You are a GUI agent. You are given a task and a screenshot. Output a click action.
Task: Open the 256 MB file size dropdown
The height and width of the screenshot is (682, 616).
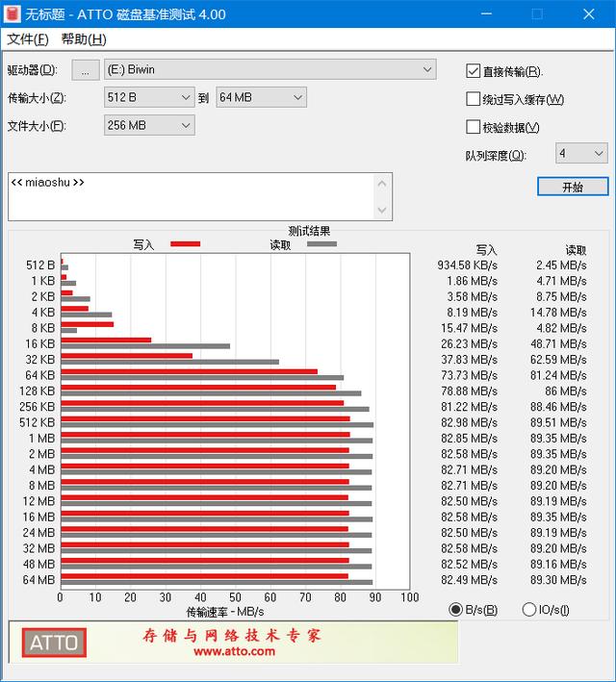[x=149, y=125]
